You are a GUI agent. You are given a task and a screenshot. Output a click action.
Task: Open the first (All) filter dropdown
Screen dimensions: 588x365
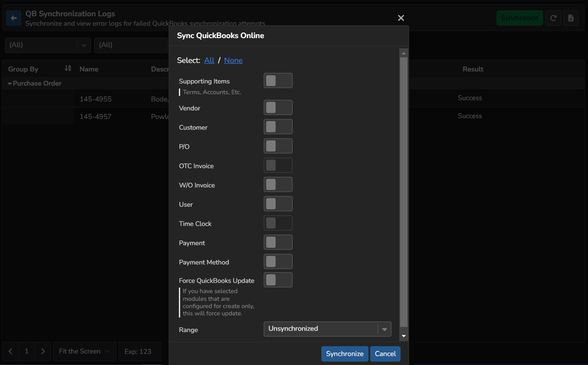(x=47, y=45)
